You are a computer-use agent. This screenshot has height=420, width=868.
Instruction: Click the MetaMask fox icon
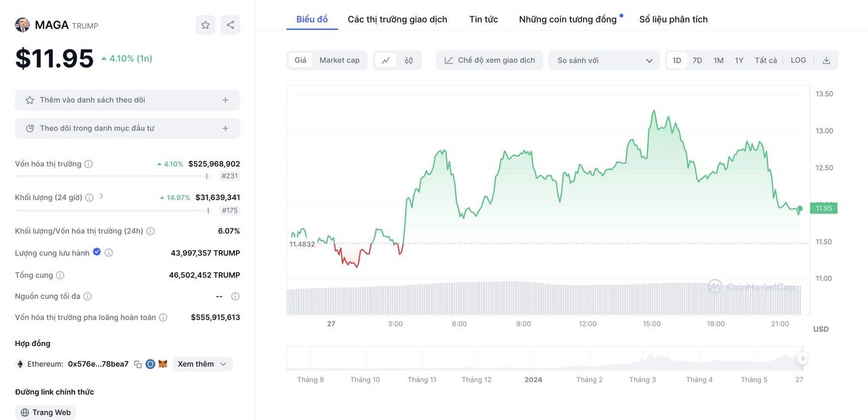(x=163, y=364)
